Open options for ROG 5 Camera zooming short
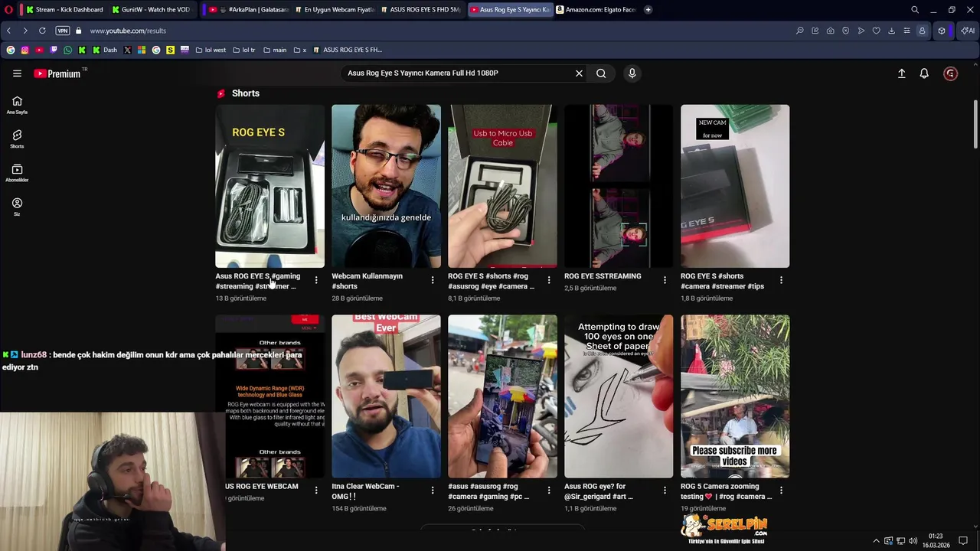The height and width of the screenshot is (551, 980). coord(781,491)
